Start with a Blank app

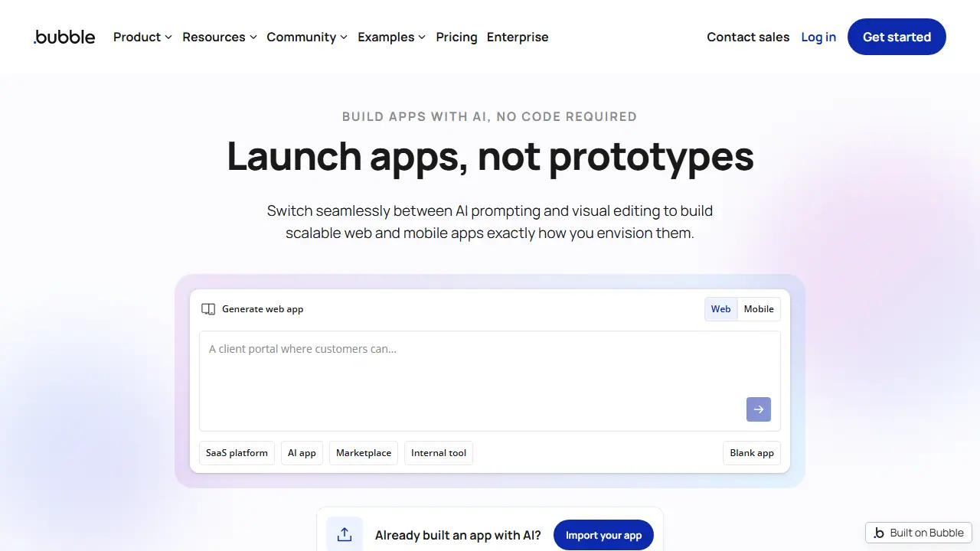coord(752,453)
